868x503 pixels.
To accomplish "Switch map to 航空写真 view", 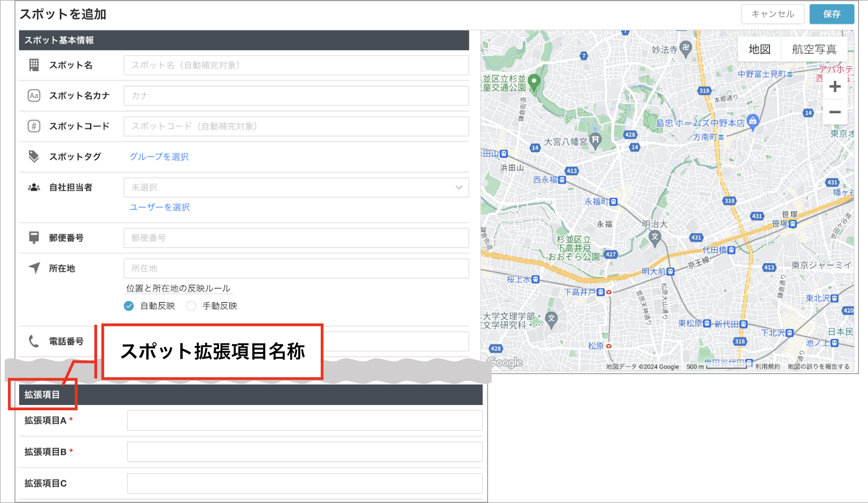I will 814,49.
